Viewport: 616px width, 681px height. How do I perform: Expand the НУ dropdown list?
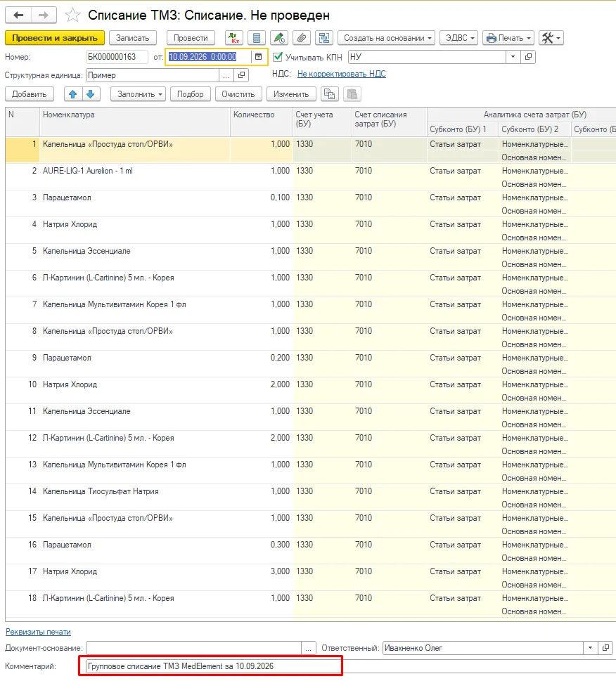pyautogui.click(x=513, y=57)
